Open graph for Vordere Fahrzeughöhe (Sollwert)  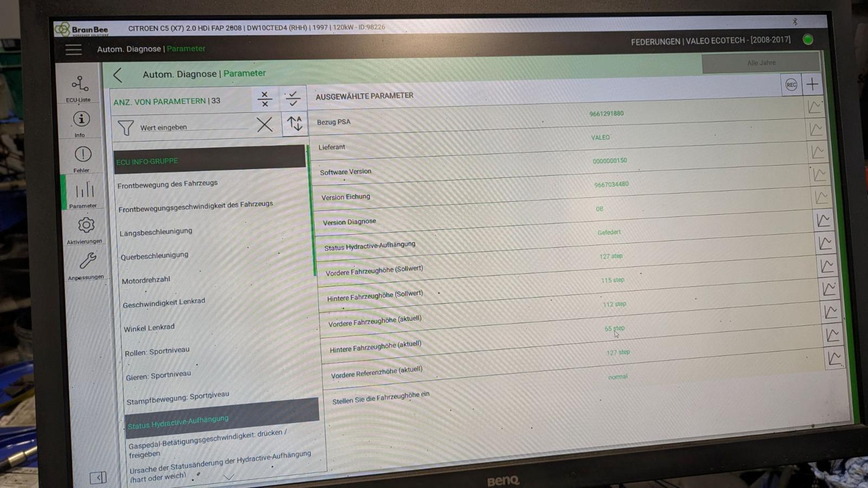tap(825, 243)
